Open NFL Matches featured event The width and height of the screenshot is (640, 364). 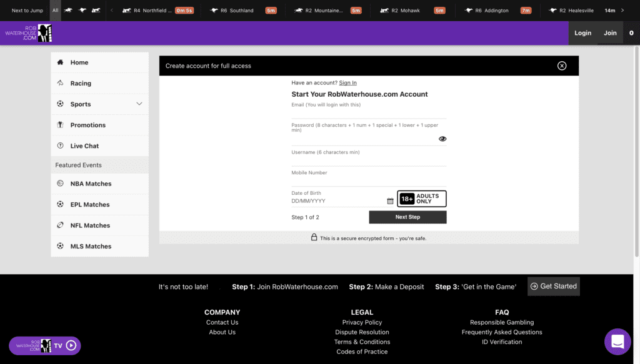(99, 225)
